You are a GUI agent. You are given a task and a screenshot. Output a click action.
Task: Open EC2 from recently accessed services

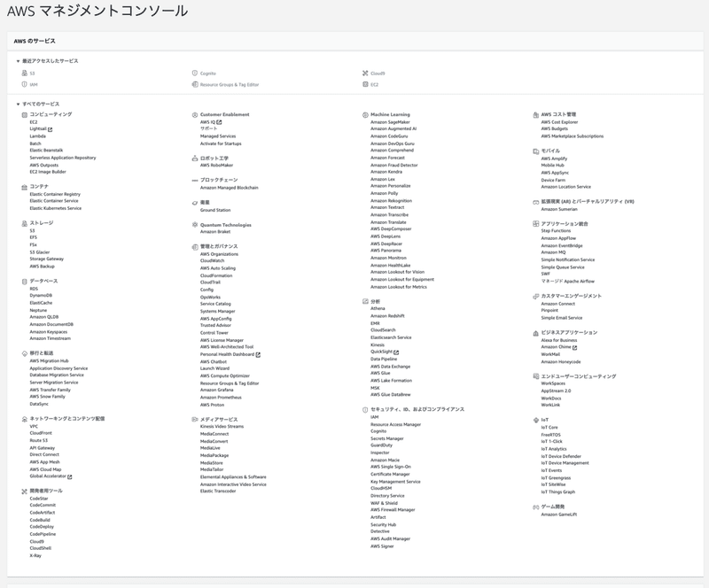pos(374,84)
